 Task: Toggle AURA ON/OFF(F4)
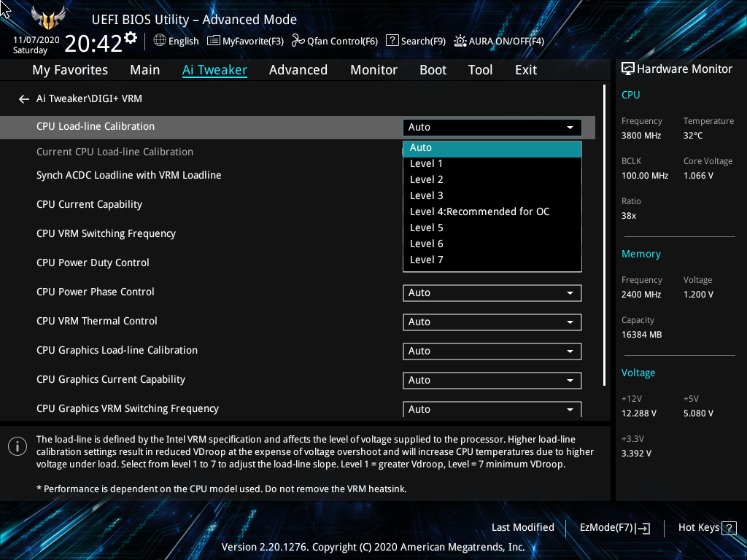pyautogui.click(x=498, y=41)
